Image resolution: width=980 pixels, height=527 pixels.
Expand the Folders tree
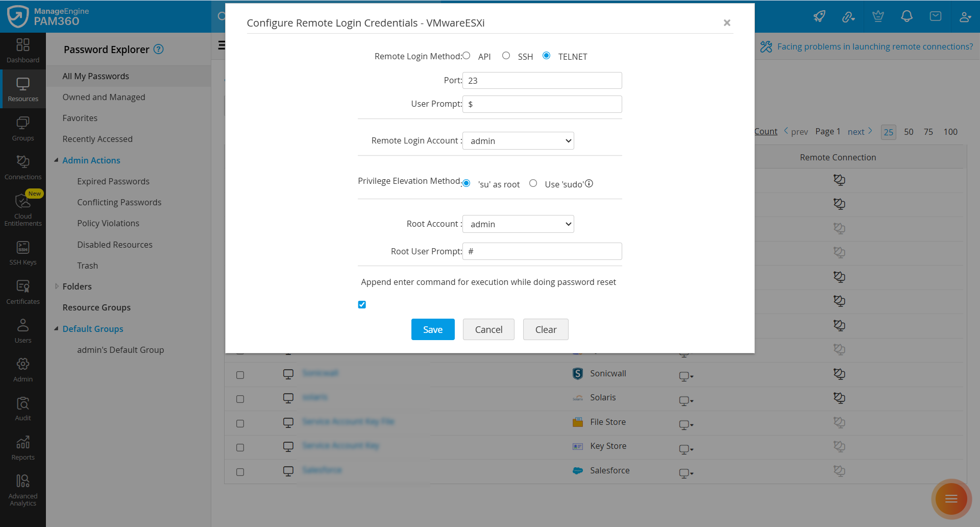coord(57,286)
